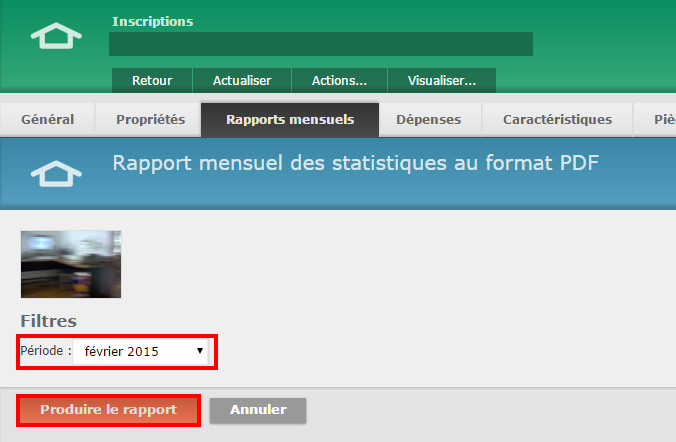676x442 pixels.
Task: Refresh the page with Actualiser
Action: click(x=242, y=81)
